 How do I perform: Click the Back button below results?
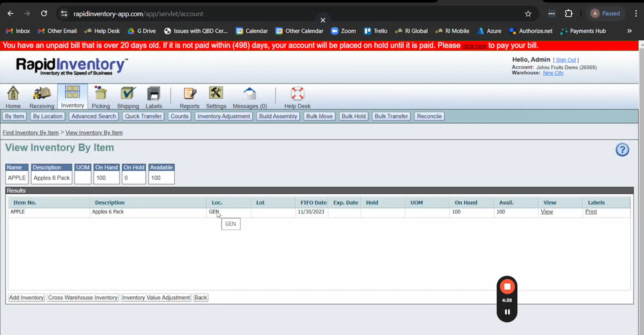pyautogui.click(x=201, y=298)
